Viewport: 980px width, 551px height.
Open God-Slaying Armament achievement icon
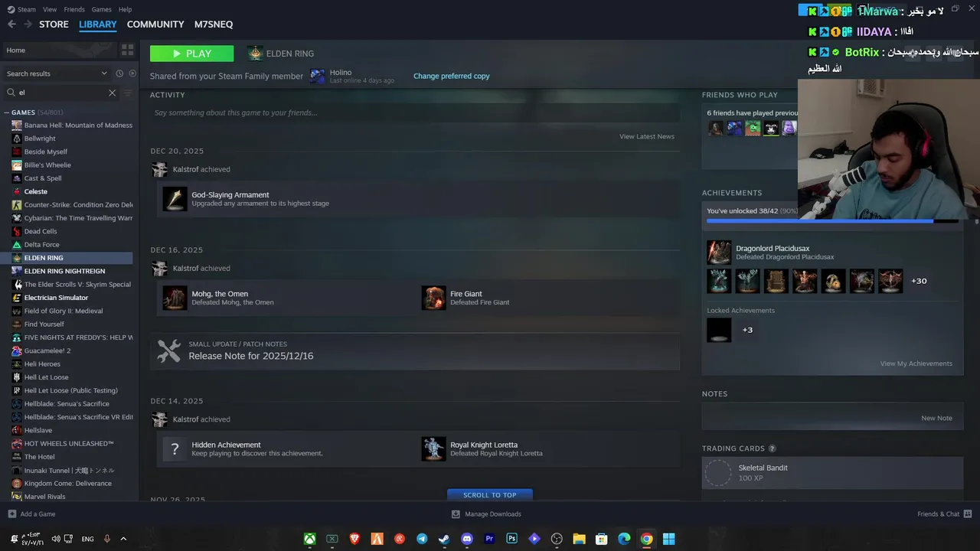[175, 199]
